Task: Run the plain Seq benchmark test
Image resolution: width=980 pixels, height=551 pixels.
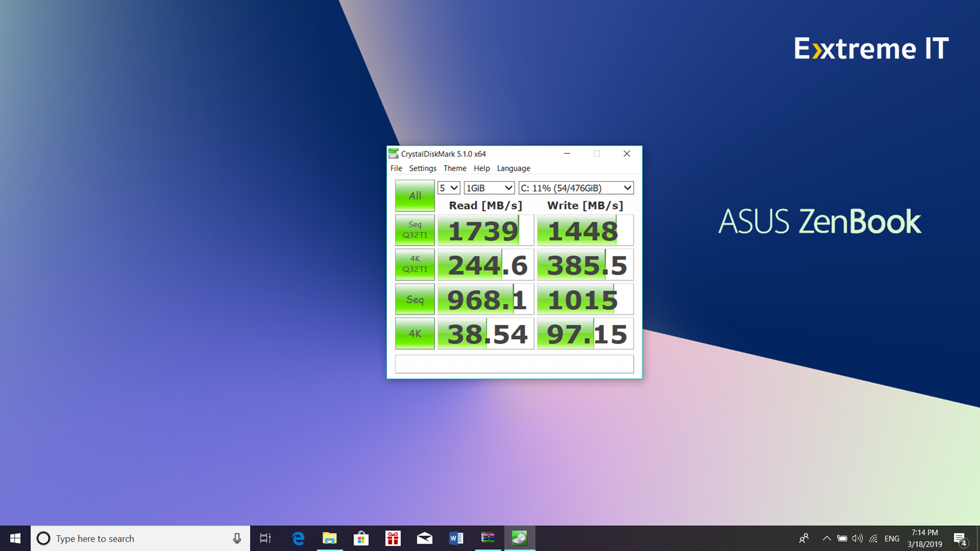Action: [415, 299]
